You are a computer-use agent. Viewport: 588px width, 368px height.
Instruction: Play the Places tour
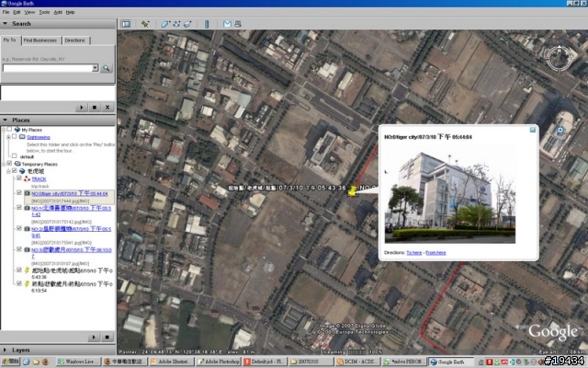point(94,337)
